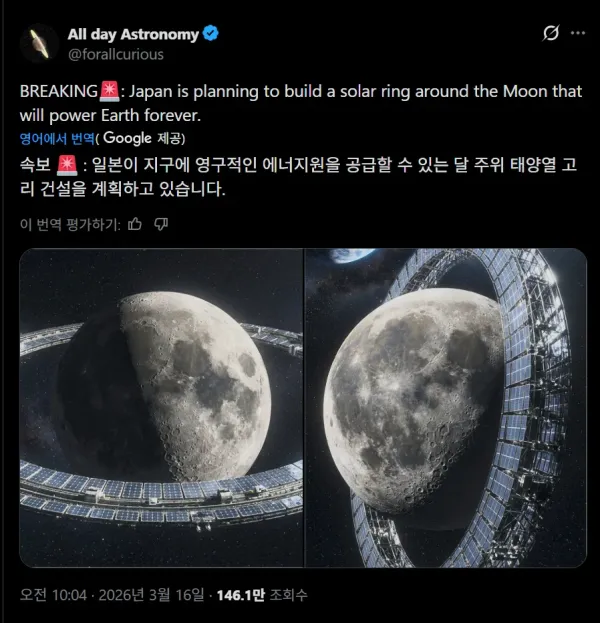Screen dimensions: 600x623
Task: Click the red siren emoji after BREAKING
Action: click(109, 91)
